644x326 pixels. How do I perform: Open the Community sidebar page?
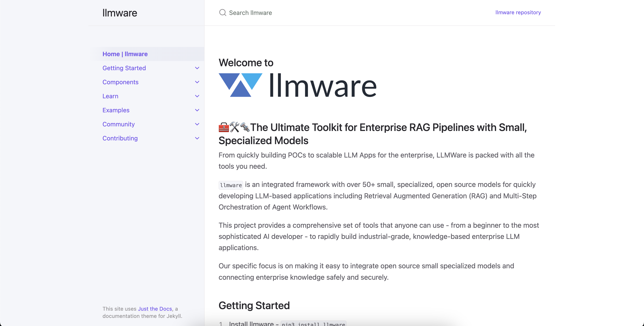pos(119,124)
